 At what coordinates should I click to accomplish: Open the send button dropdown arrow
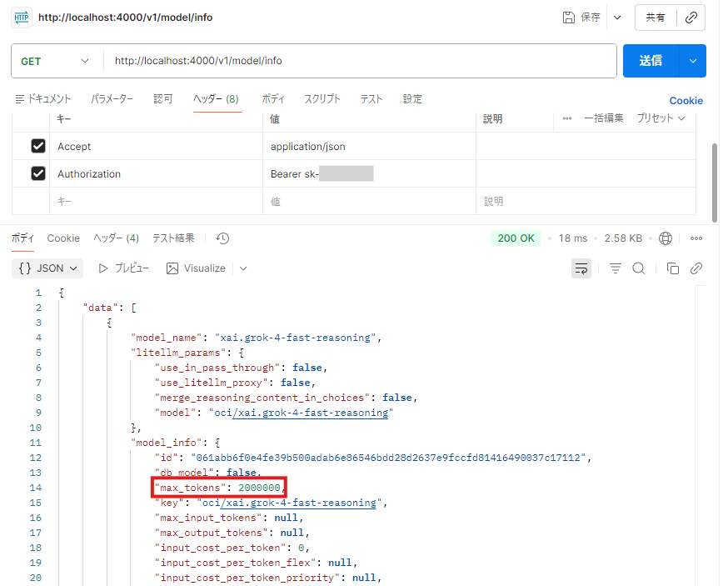(x=693, y=61)
